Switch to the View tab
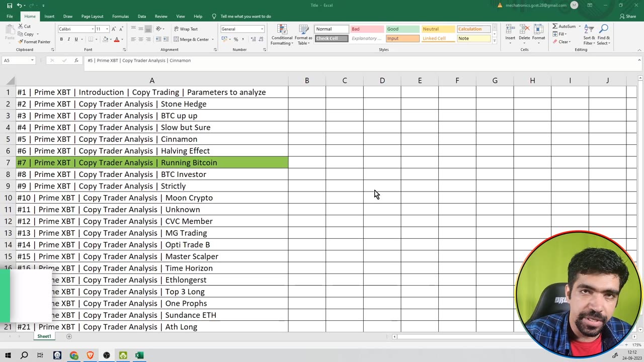Image resolution: width=644 pixels, height=362 pixels. 181,16
